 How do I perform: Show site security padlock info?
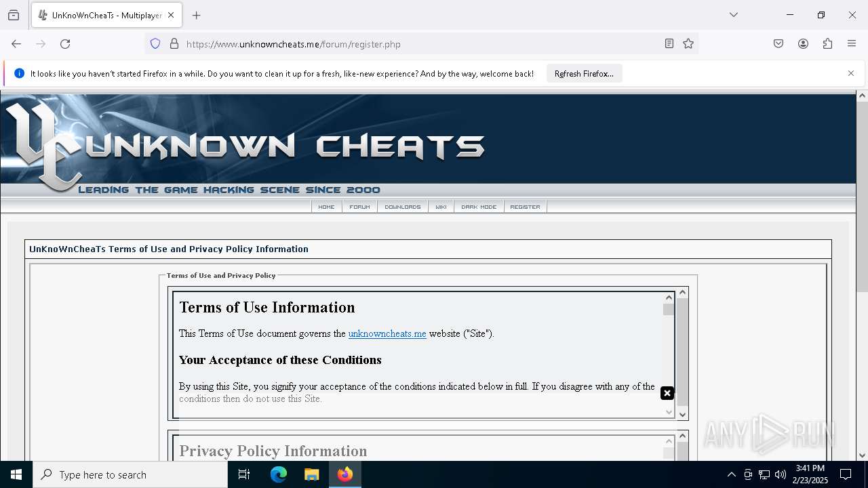coord(174,44)
